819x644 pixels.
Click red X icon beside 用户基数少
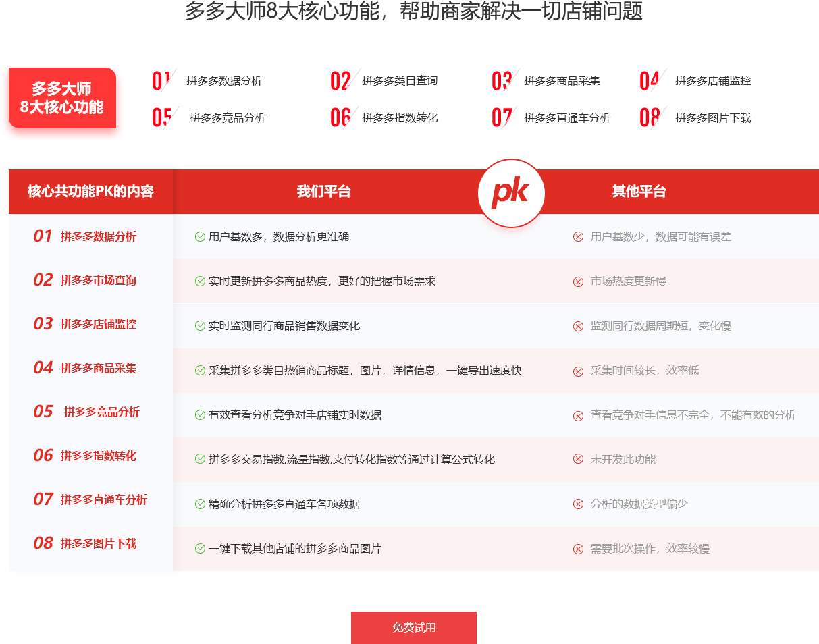578,237
